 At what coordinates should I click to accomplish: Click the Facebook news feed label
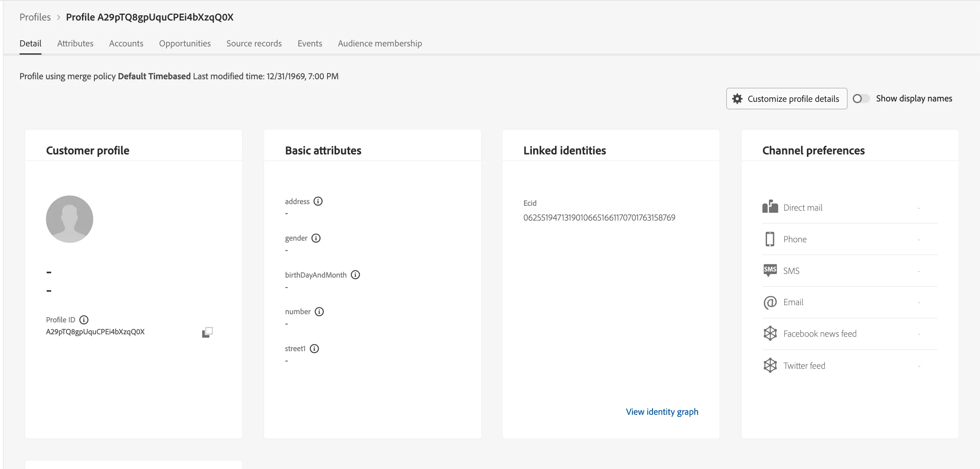click(x=820, y=334)
